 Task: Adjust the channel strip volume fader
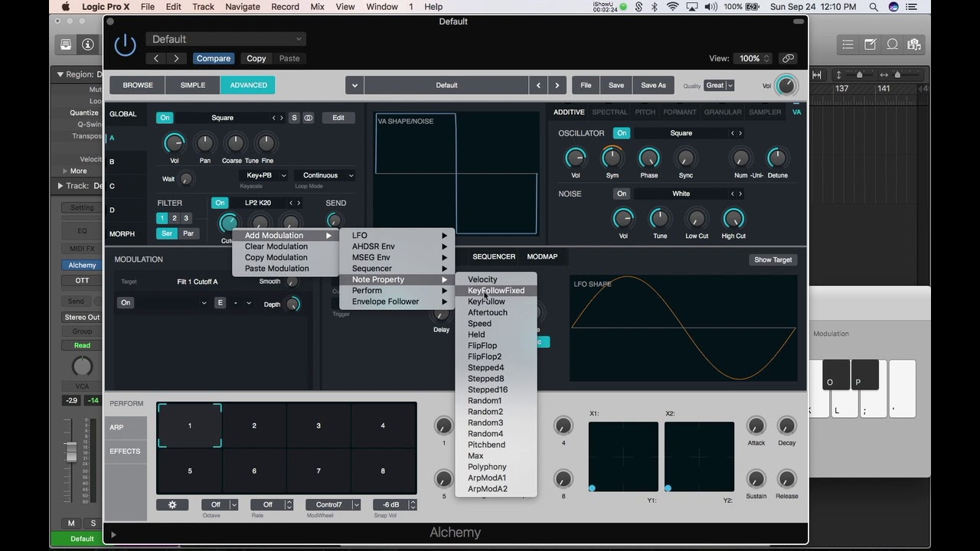[71, 452]
